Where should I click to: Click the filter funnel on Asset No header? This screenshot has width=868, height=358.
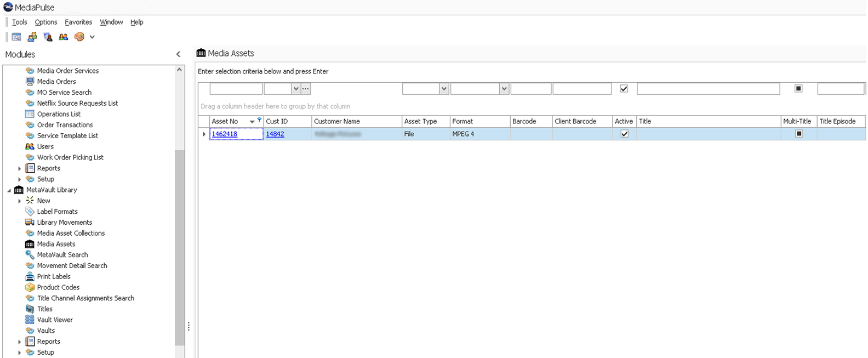pyautogui.click(x=259, y=120)
